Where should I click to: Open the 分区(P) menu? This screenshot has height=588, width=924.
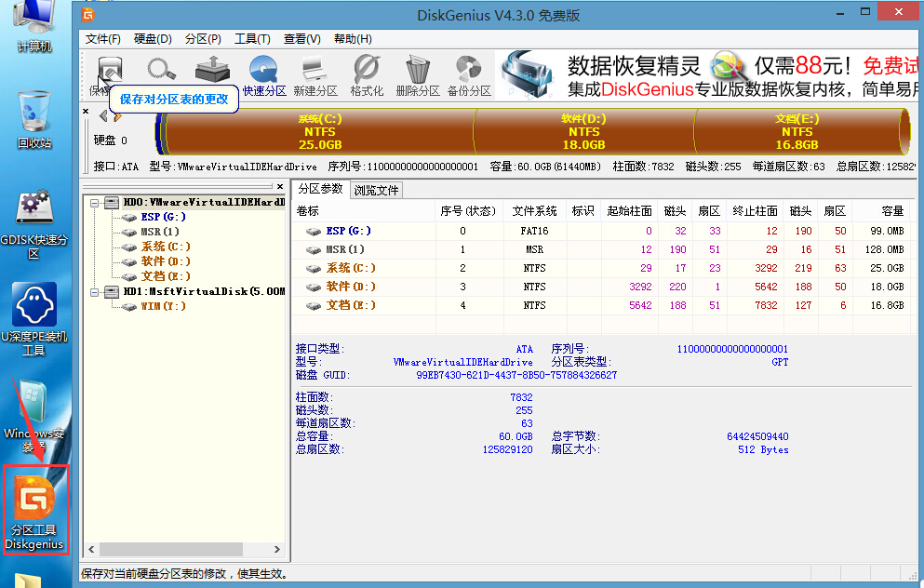tap(203, 39)
